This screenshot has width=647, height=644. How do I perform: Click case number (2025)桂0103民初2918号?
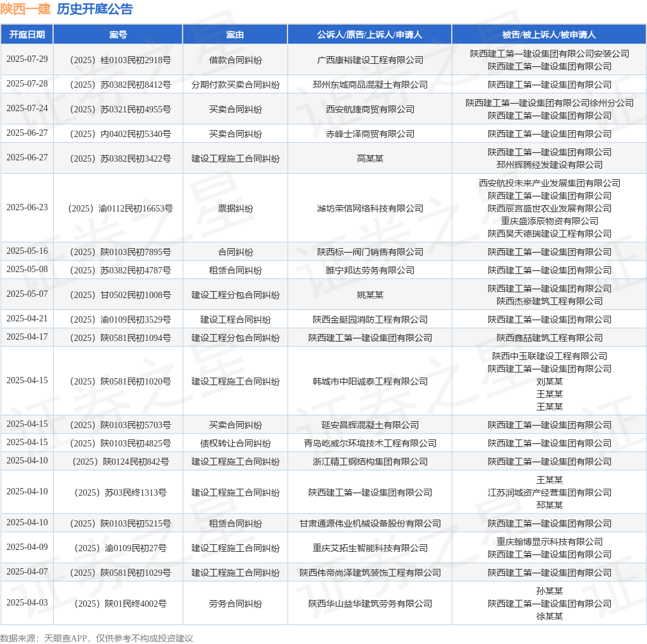tap(118, 60)
